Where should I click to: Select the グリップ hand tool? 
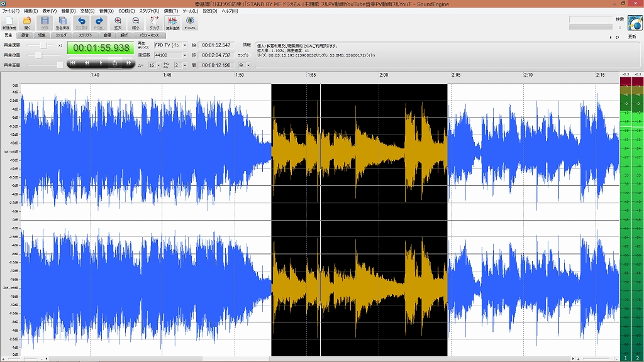click(x=155, y=23)
